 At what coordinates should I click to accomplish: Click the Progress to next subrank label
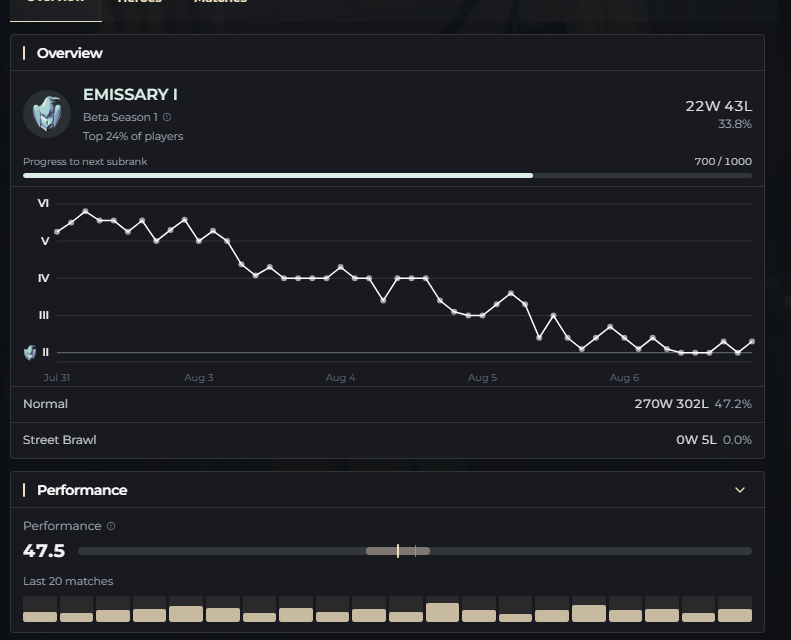click(x=85, y=161)
